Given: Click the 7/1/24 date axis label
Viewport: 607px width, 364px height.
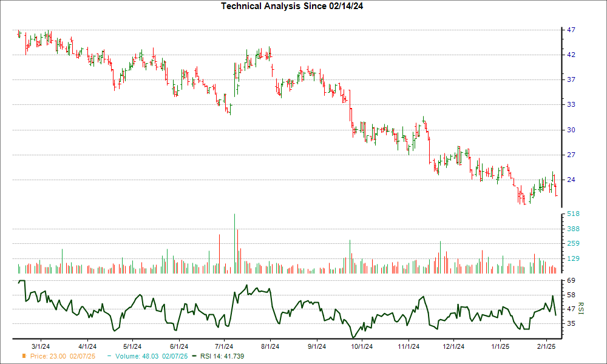Looking at the screenshot, I should pyautogui.click(x=224, y=346).
